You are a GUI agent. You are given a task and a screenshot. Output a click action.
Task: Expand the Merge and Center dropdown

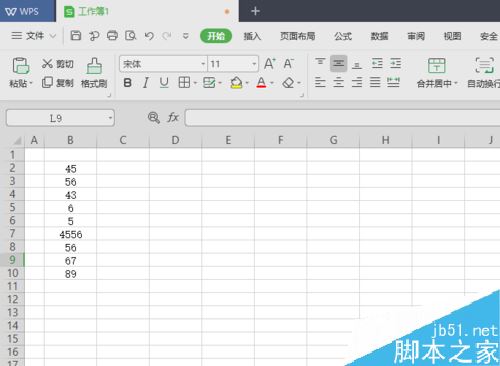[456, 83]
